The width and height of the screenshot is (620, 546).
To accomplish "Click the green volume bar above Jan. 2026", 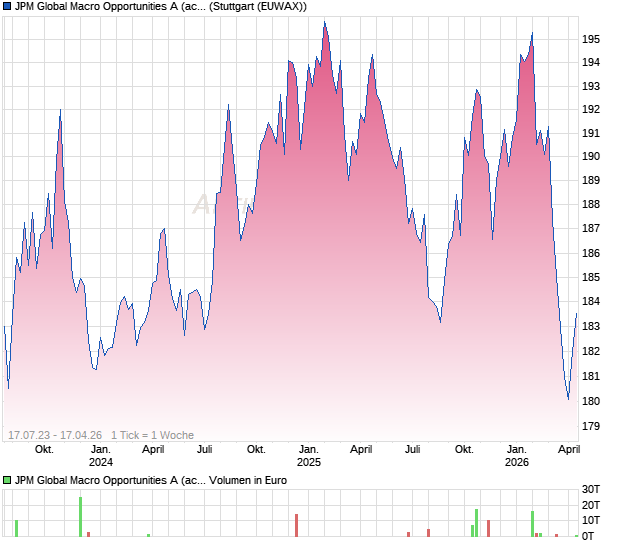I will tap(531, 523).
